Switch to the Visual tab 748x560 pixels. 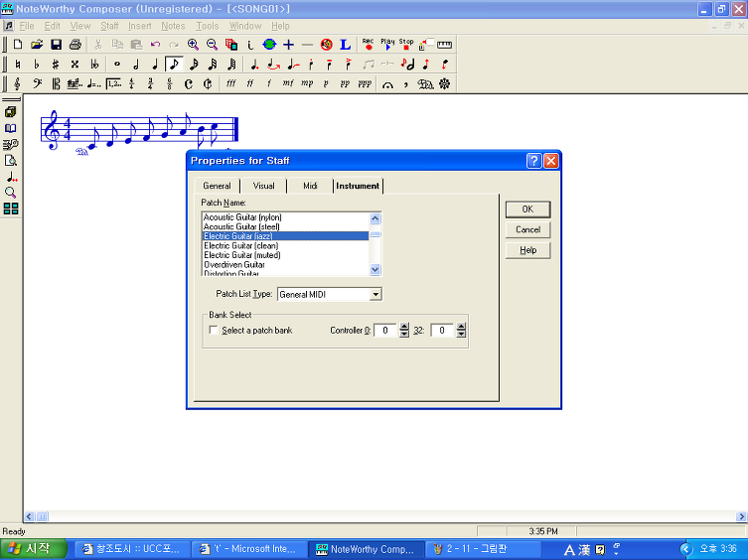(x=263, y=186)
